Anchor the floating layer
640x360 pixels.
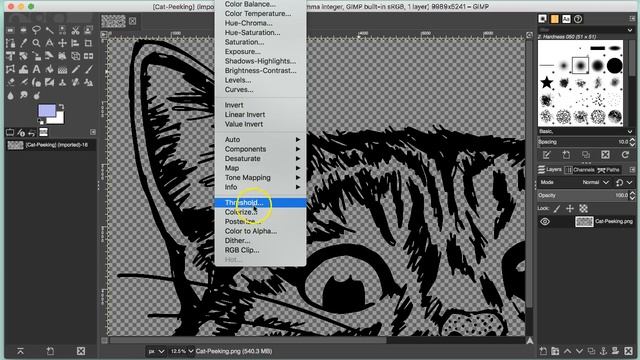pos(603,351)
